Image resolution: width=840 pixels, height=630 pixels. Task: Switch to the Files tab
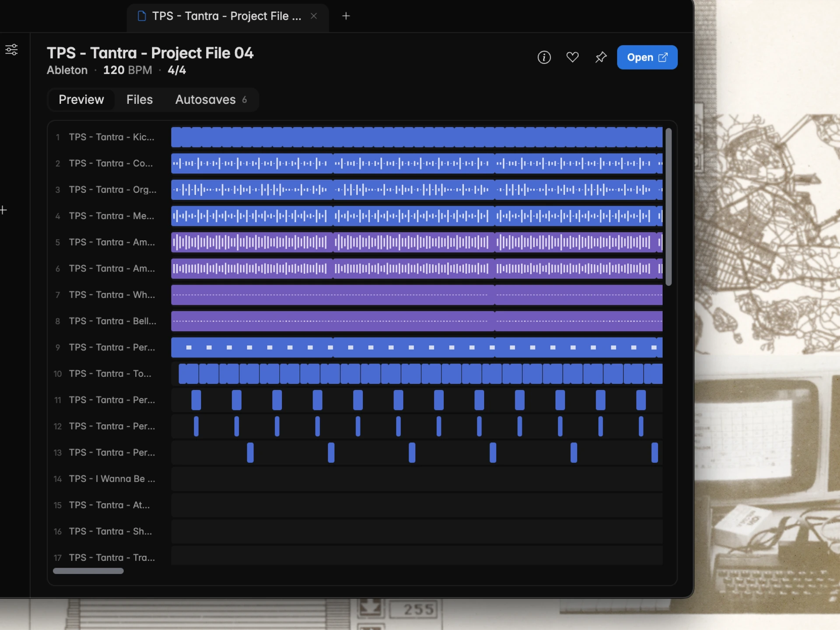point(140,100)
